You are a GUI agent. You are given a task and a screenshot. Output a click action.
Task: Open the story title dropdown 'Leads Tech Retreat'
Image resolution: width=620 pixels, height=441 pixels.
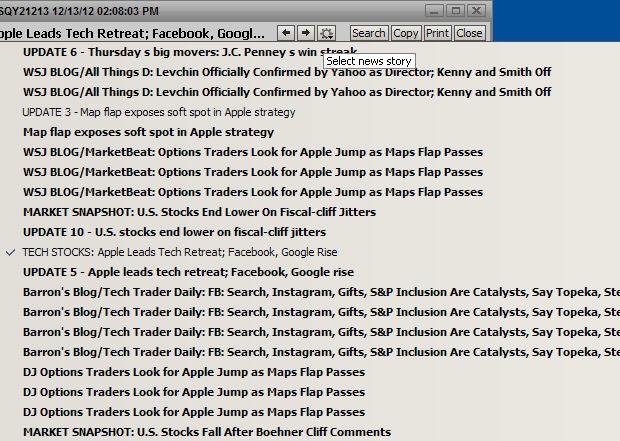[132, 33]
